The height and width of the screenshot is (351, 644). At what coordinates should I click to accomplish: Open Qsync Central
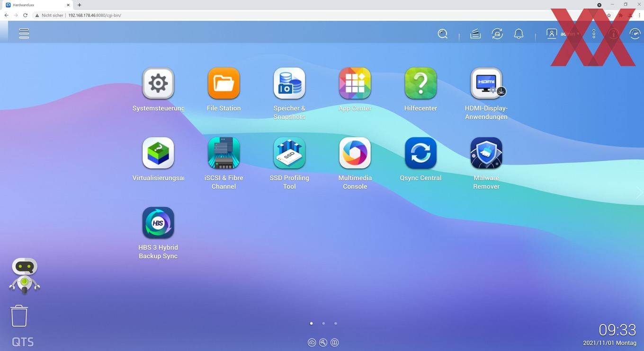point(420,153)
